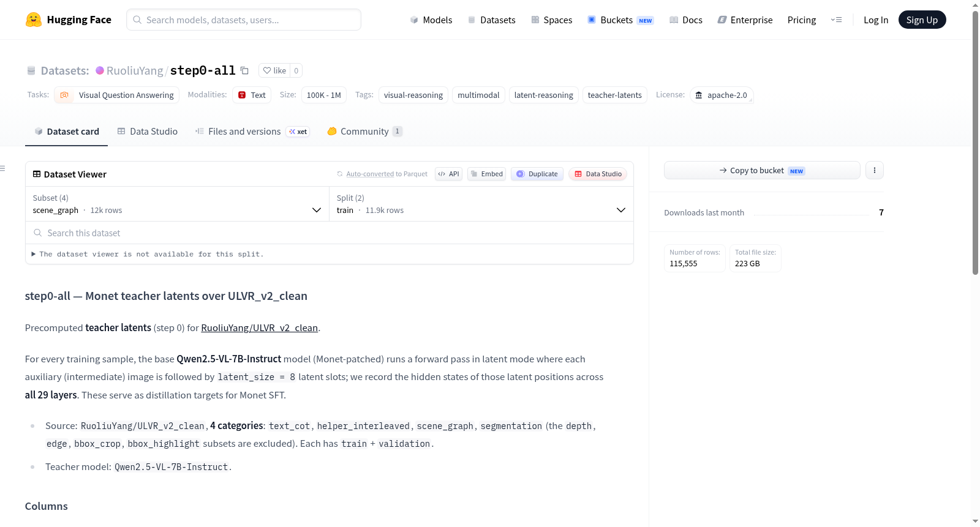Viewport: 980px width, 527px height.
Task: Open the Community tab
Action: [364, 131]
